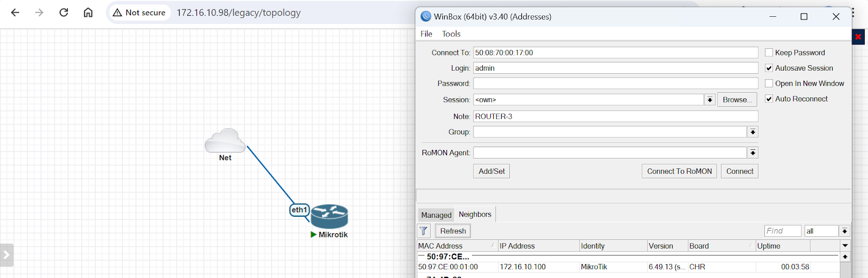Open the File menu in WinBox
The height and width of the screenshot is (278, 868).
click(426, 34)
